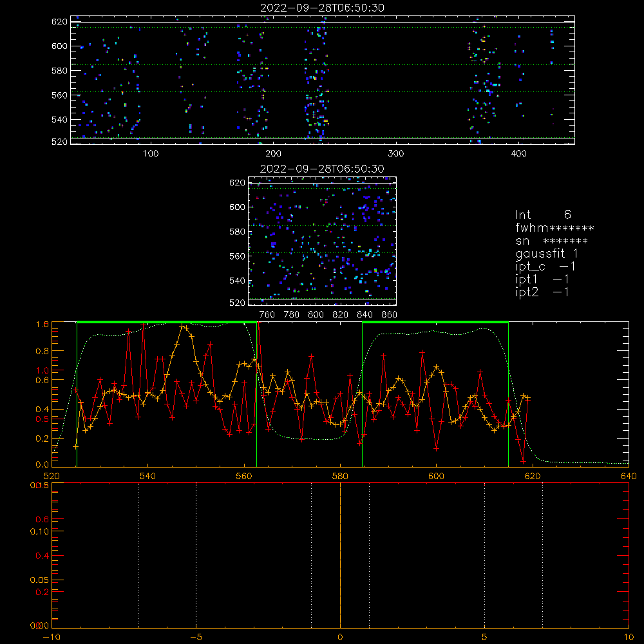Click the 'gaussfit 1' readout line
The image size is (644, 644).
(547, 253)
